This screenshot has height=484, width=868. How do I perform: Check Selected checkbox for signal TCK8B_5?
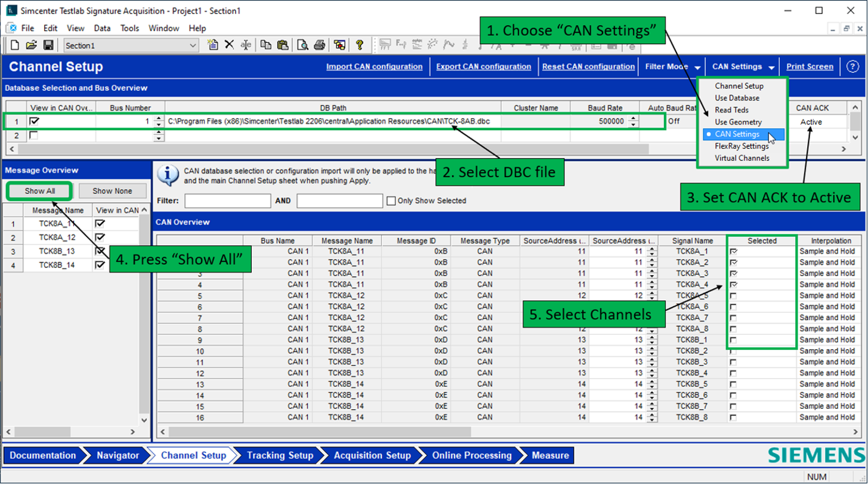pyautogui.click(x=733, y=384)
